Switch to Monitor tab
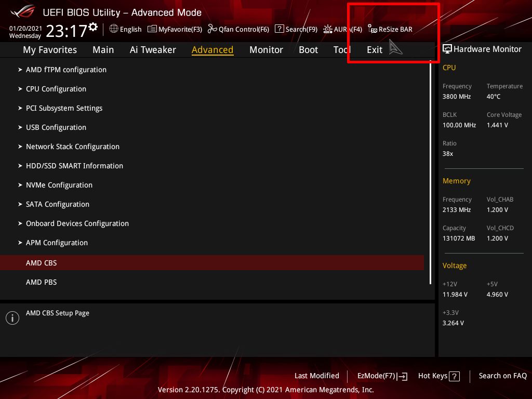532x399 pixels. point(266,50)
